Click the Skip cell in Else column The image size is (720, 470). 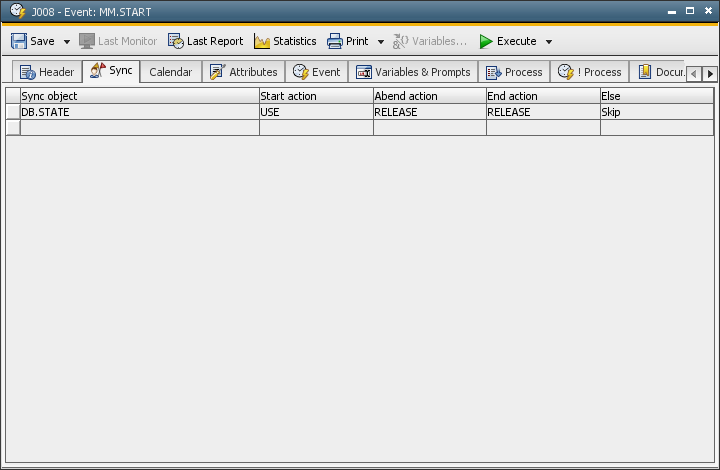pyautogui.click(x=656, y=112)
